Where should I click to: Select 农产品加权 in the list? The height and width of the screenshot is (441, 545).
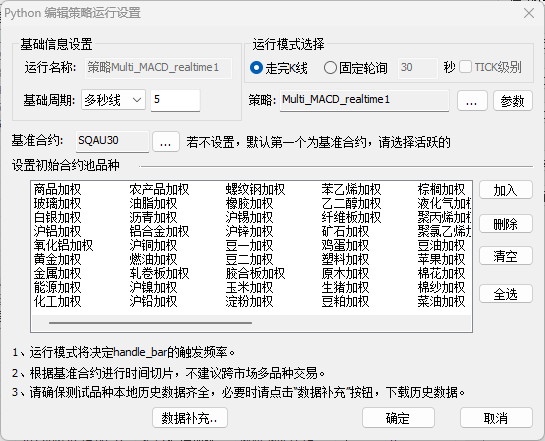click(159, 190)
